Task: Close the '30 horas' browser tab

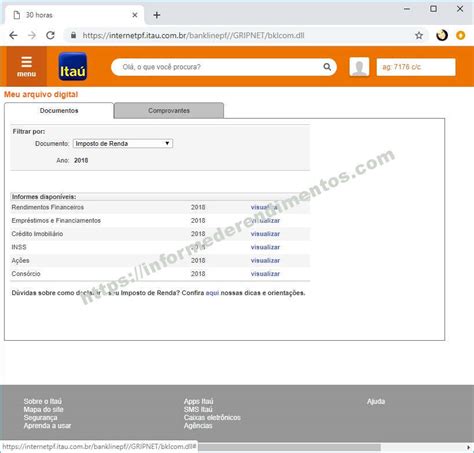Action: click(135, 15)
